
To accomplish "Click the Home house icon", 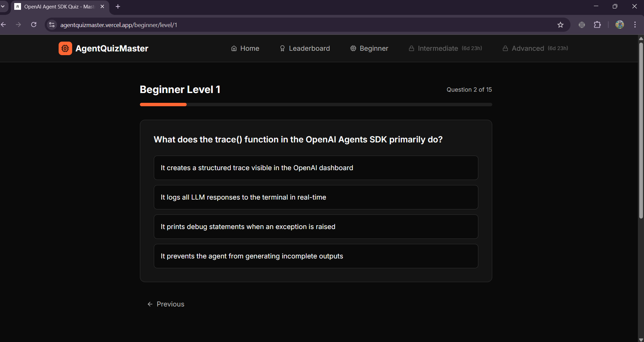I will [234, 48].
